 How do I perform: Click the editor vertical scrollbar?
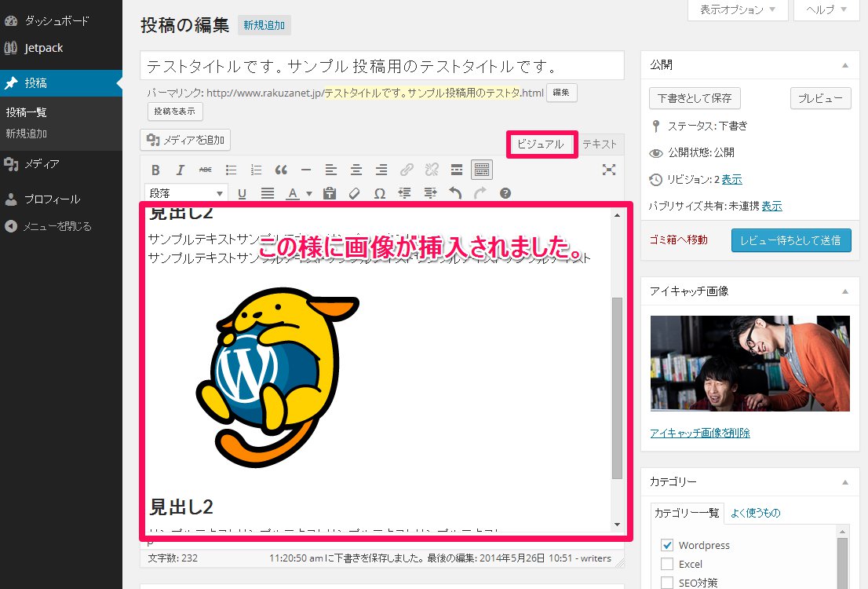pyautogui.click(x=617, y=388)
